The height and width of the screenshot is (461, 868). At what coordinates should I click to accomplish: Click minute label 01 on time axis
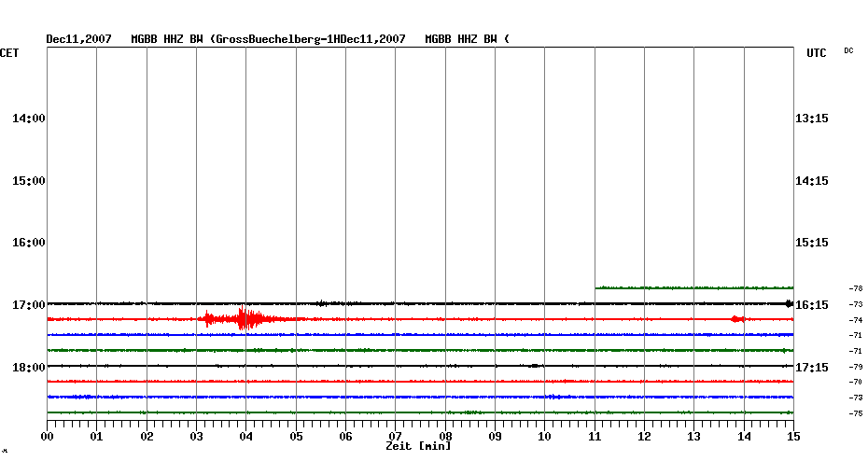(x=96, y=437)
